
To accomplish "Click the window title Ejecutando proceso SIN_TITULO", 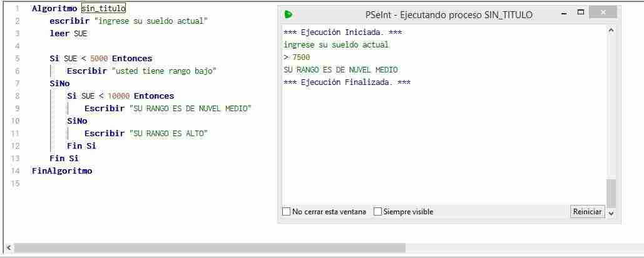I will click(449, 15).
